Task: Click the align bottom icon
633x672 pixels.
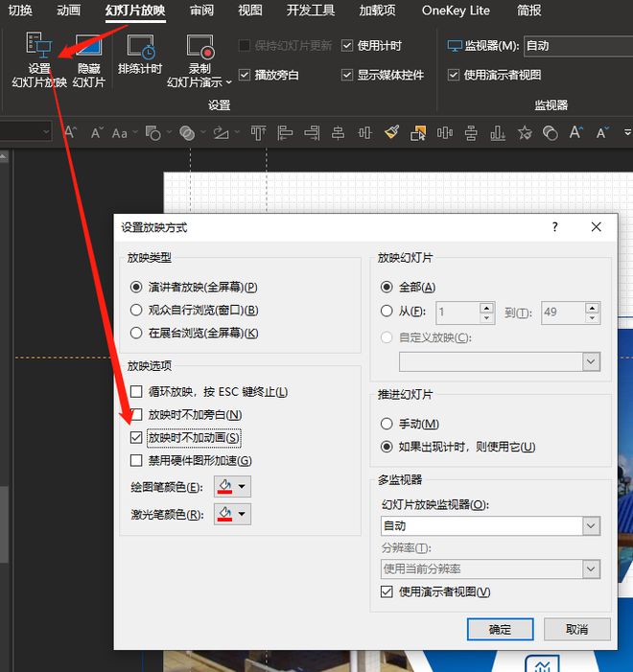Action: pyautogui.click(x=498, y=133)
